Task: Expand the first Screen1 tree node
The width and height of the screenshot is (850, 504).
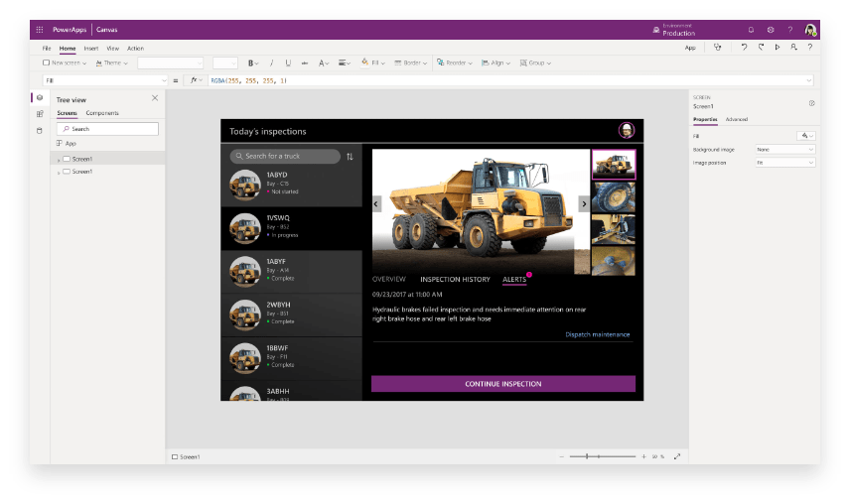Action: pos(59,160)
